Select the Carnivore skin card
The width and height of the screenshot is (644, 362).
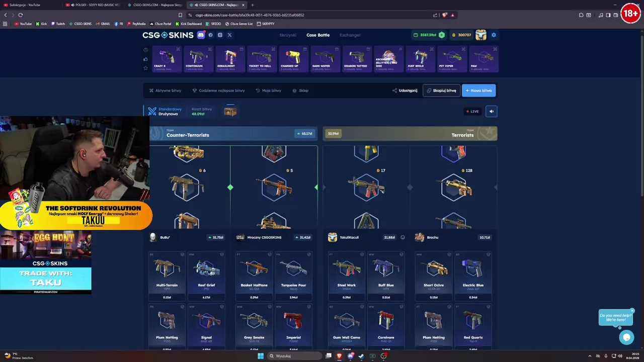click(386, 327)
